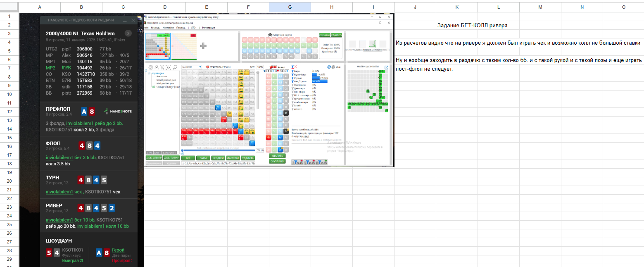This screenshot has width=644, height=267.
Task: Click the ВСЁ range button
Action: click(x=188, y=157)
